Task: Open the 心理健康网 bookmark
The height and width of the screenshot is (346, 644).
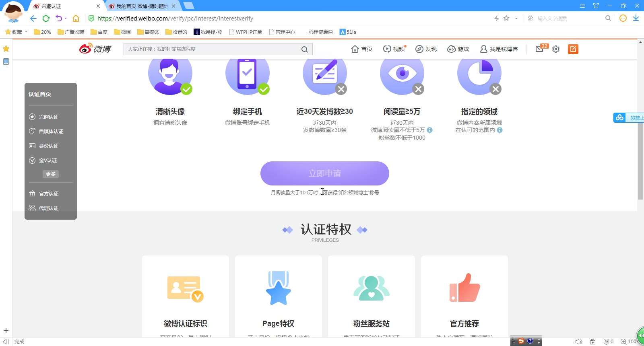Action: tap(321, 32)
